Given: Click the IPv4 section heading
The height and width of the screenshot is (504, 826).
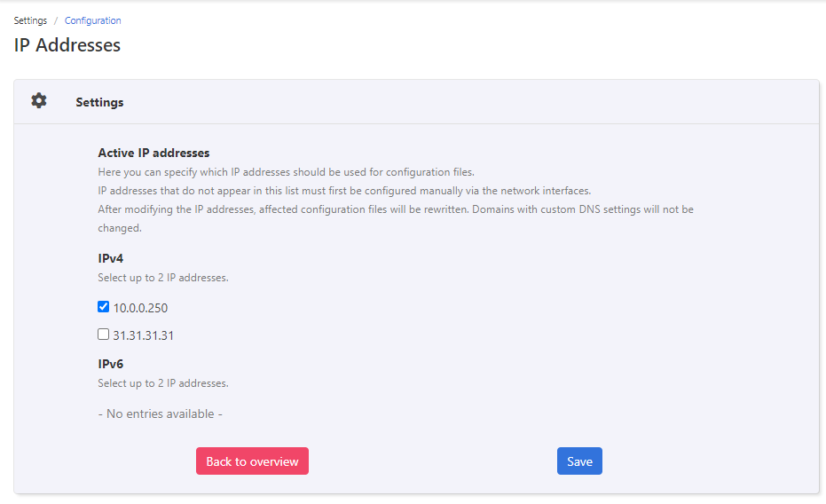Looking at the screenshot, I should click(111, 258).
